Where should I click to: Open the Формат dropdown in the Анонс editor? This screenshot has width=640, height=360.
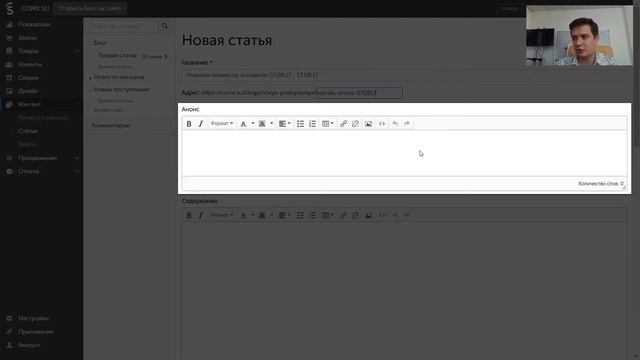(x=222, y=124)
